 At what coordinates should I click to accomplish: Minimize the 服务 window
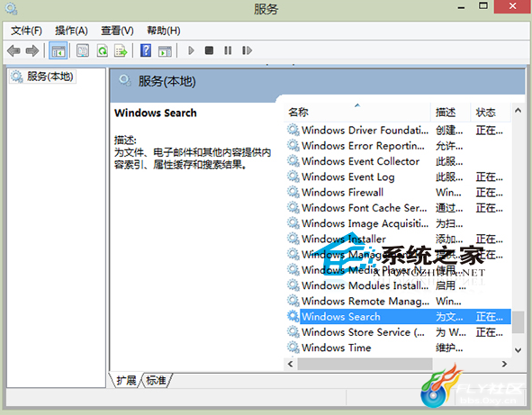coord(461,7)
